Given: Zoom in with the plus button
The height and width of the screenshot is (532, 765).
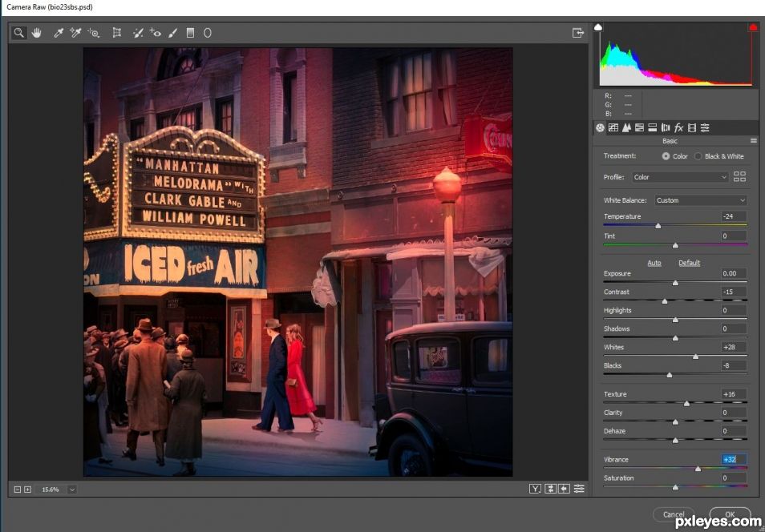Looking at the screenshot, I should tap(28, 490).
